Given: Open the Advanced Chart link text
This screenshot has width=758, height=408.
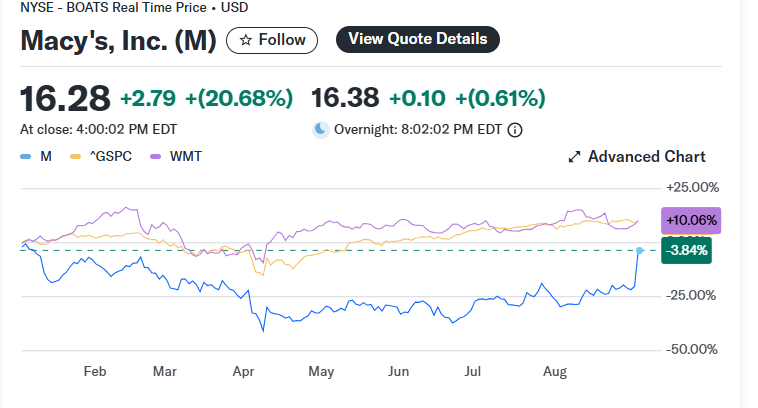Looking at the screenshot, I should pyautogui.click(x=646, y=157).
